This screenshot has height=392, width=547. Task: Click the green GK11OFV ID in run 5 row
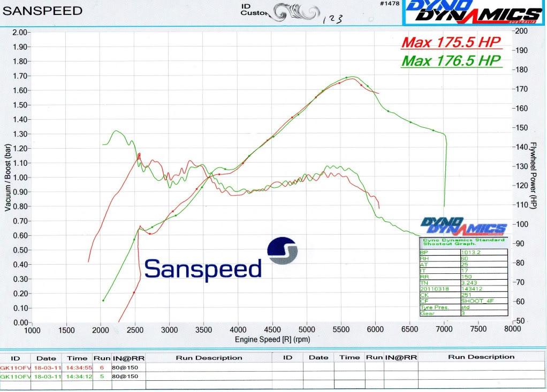click(16, 376)
